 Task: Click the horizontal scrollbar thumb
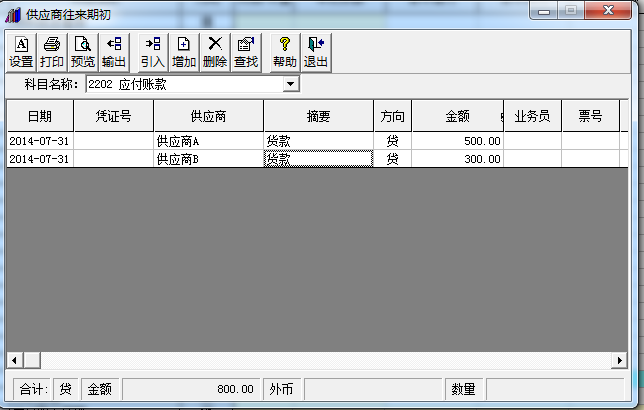32,361
